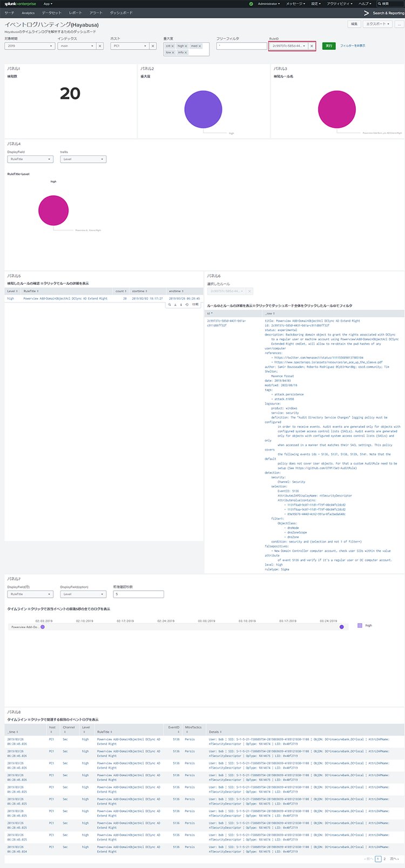Click the フリーフィルタ text field
Image resolution: width=405 pixels, height=868 pixels.
(x=241, y=46)
